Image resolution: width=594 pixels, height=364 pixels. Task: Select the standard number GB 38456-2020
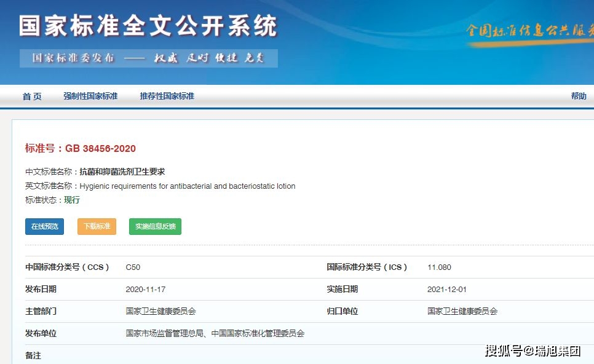(x=100, y=148)
